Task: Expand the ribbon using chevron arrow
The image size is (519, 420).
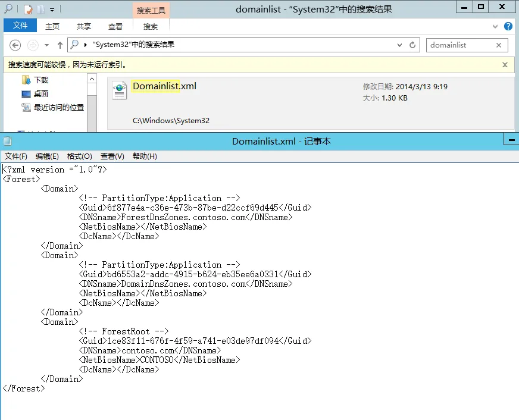Action: point(495,27)
